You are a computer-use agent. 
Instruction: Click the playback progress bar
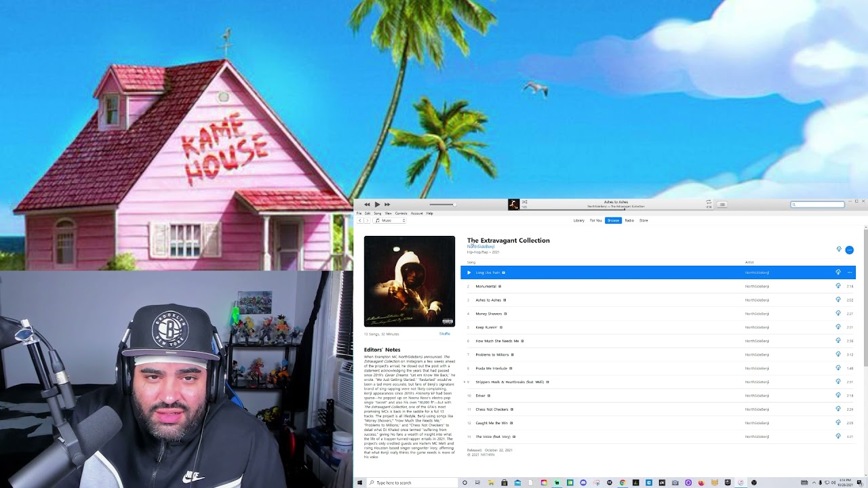pyautogui.click(x=616, y=210)
